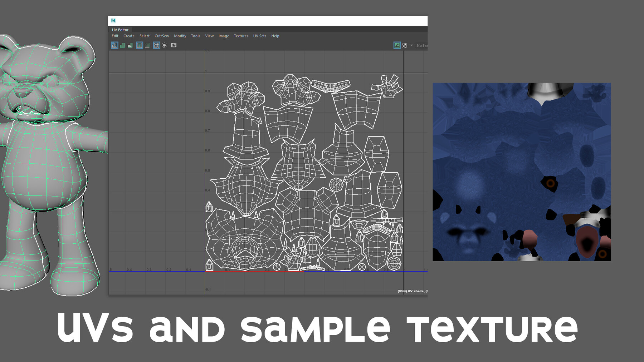Toggle the checker map pattern swatch
This screenshot has width=644, height=362.
tap(405, 45)
